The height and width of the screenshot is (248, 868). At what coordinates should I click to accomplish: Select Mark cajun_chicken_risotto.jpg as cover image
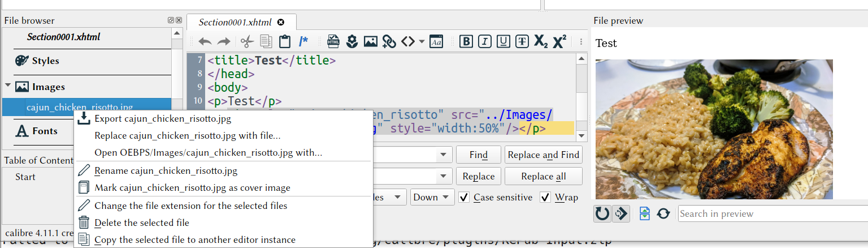coord(192,187)
